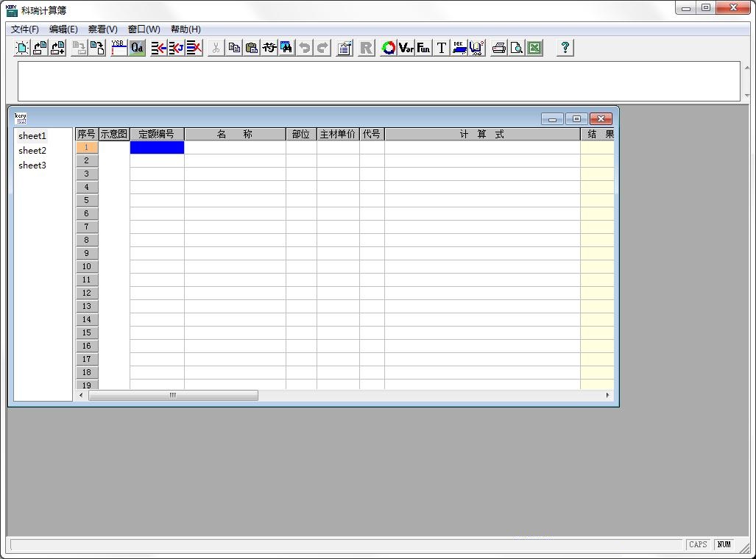Open the 文件(F) menu
The width and height of the screenshot is (756, 559).
[25, 29]
